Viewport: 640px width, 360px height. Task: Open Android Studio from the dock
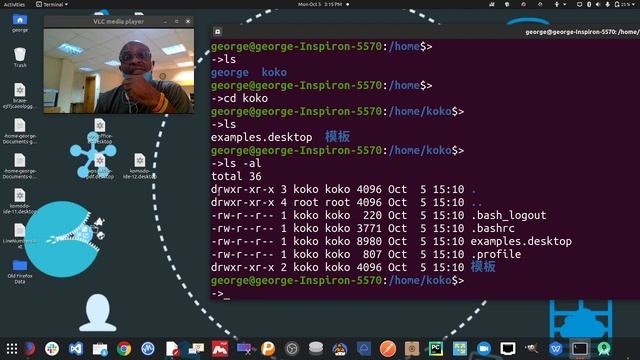[604, 349]
